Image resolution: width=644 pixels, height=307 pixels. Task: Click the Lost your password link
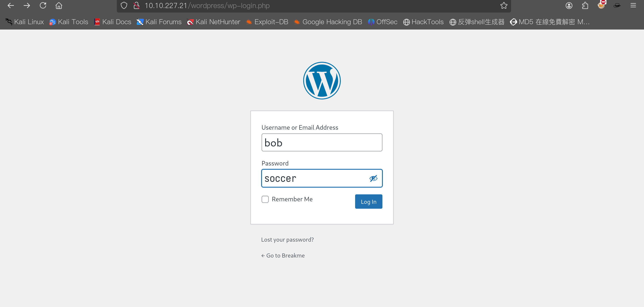[287, 240]
